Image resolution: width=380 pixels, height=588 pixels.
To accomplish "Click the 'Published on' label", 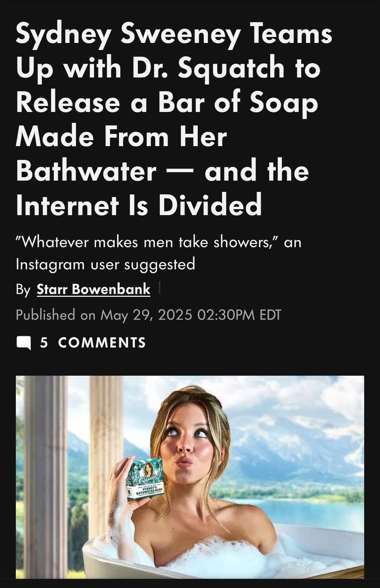I will [56, 314].
